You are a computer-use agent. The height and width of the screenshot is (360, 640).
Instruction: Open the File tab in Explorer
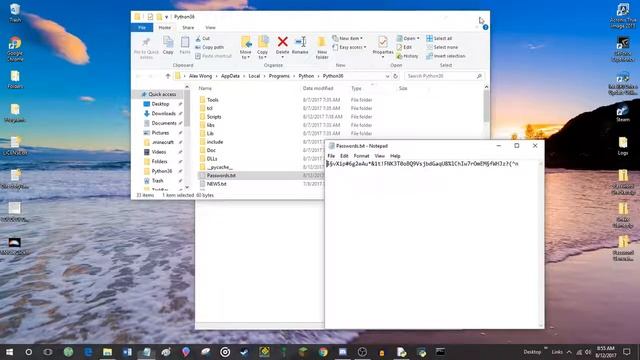click(x=142, y=27)
